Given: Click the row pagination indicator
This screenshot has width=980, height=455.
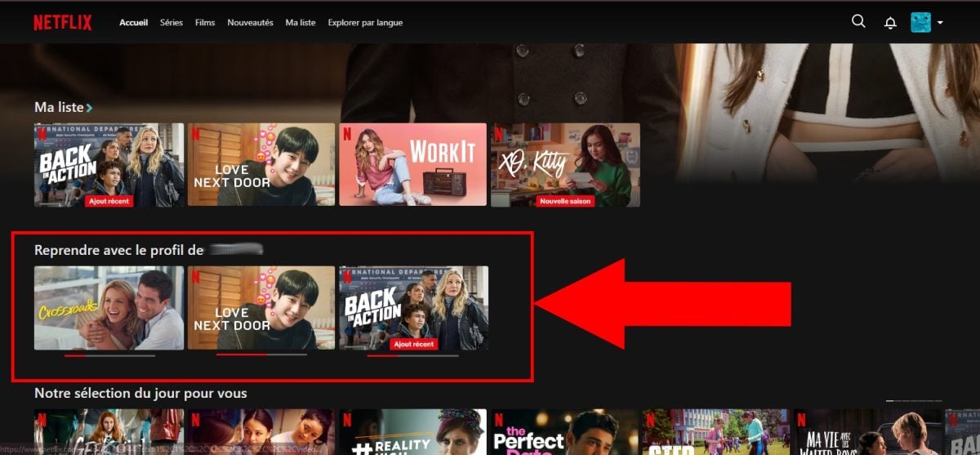Looking at the screenshot, I should [914, 401].
